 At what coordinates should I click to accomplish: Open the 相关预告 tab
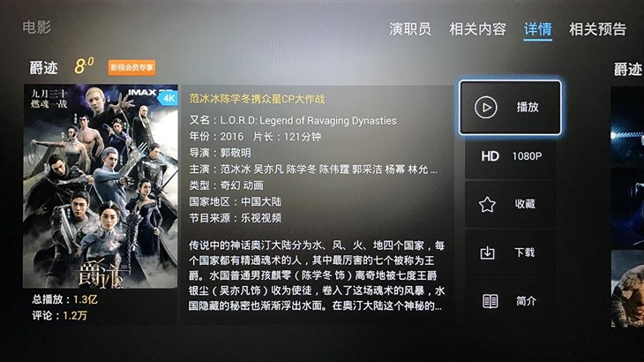(597, 29)
